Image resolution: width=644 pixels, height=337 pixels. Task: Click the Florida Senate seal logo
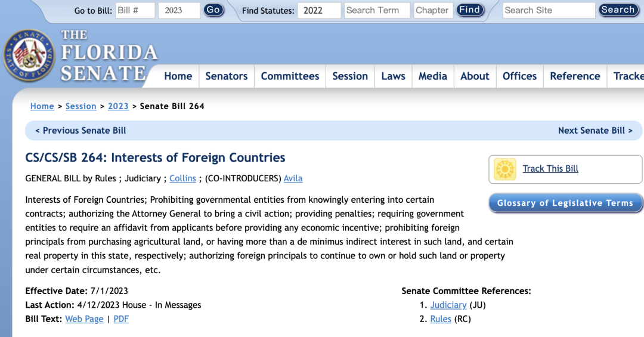click(x=29, y=55)
